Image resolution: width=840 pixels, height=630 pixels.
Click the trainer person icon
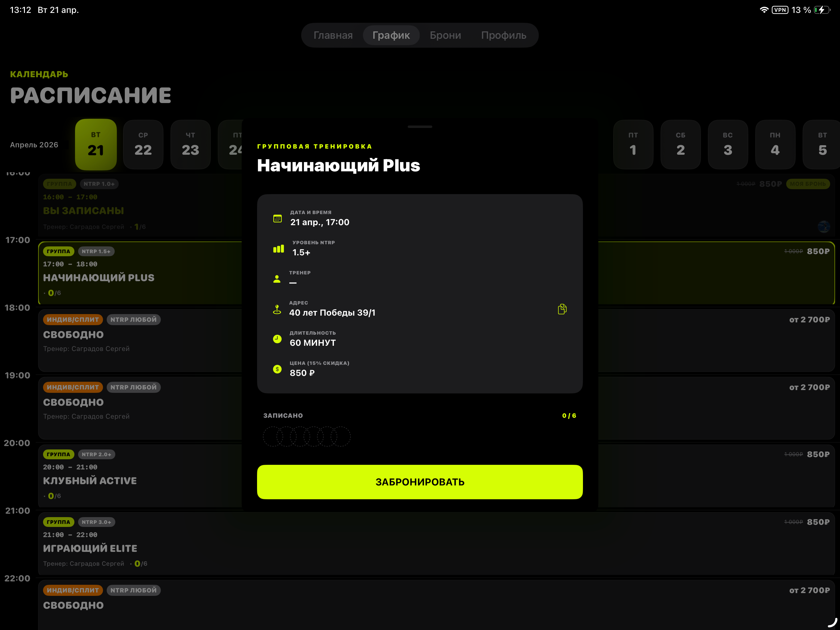point(277,279)
